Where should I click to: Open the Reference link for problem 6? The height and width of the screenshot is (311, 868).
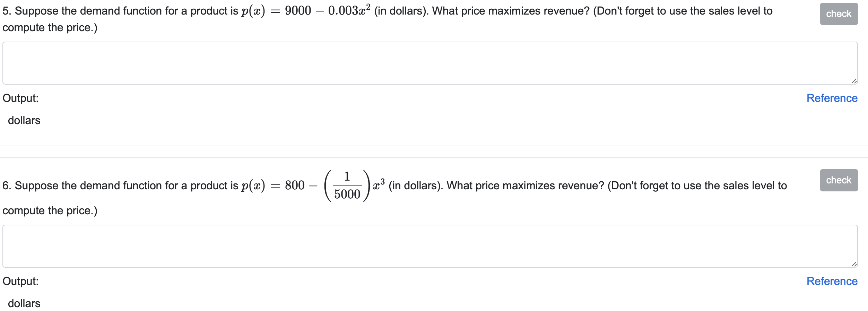pyautogui.click(x=831, y=281)
